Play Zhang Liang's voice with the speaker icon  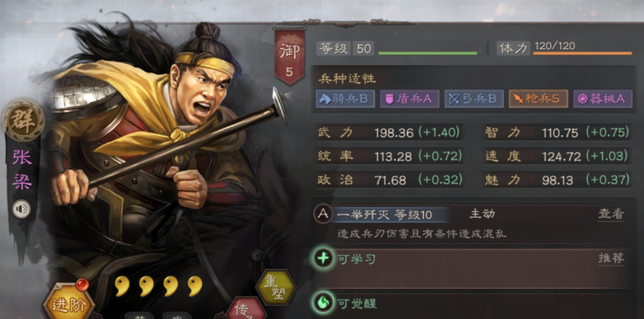click(x=21, y=209)
